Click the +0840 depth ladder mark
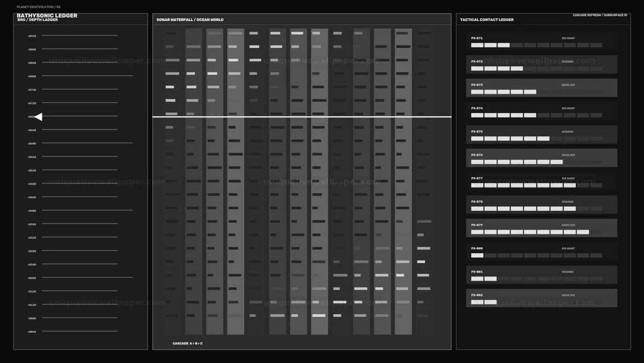Viewport: 644px width, 363px height. point(32,63)
